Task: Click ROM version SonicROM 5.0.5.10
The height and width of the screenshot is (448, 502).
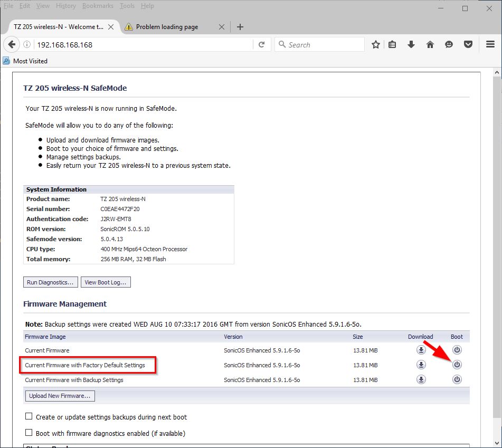Action: [x=125, y=229]
